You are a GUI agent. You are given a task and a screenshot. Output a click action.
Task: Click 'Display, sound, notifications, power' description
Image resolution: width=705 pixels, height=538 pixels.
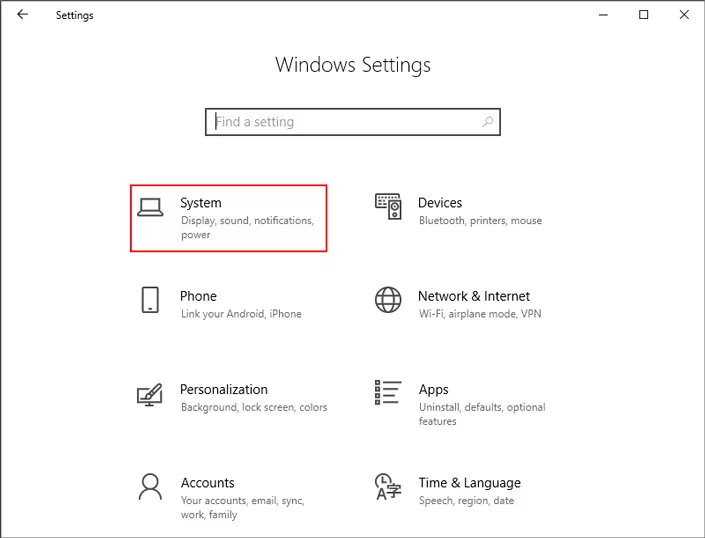point(247,227)
